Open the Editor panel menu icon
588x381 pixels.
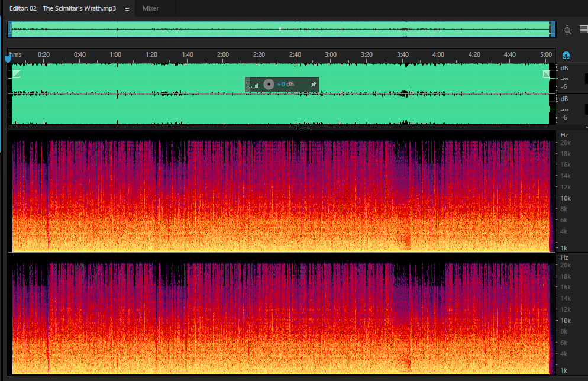127,9
